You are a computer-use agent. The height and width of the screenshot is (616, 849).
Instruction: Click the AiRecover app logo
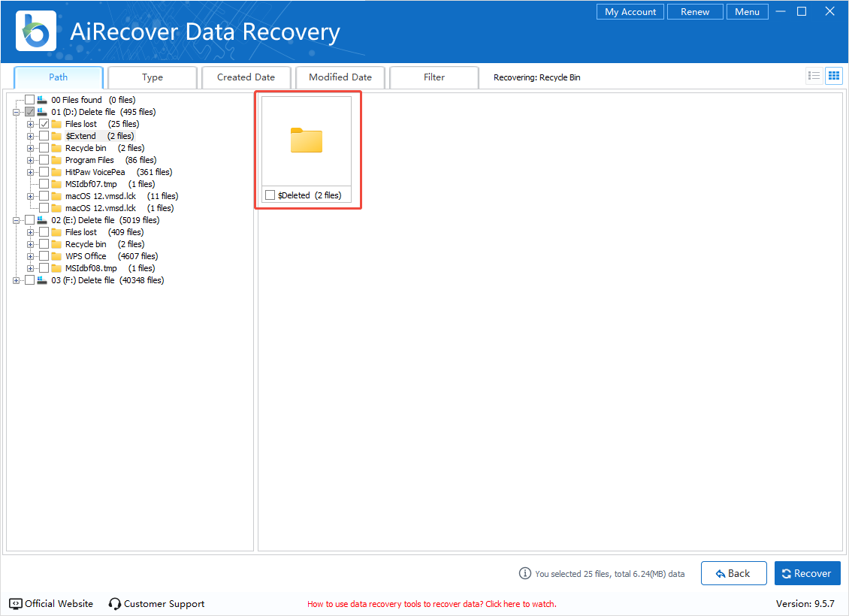tap(36, 32)
